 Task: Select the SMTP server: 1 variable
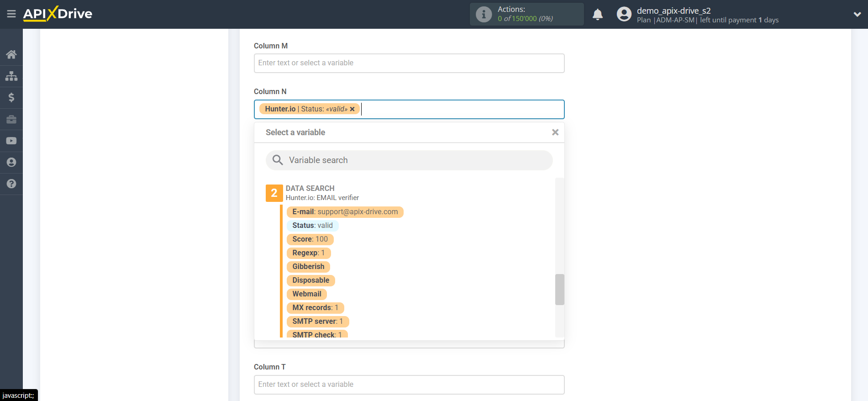(x=318, y=322)
